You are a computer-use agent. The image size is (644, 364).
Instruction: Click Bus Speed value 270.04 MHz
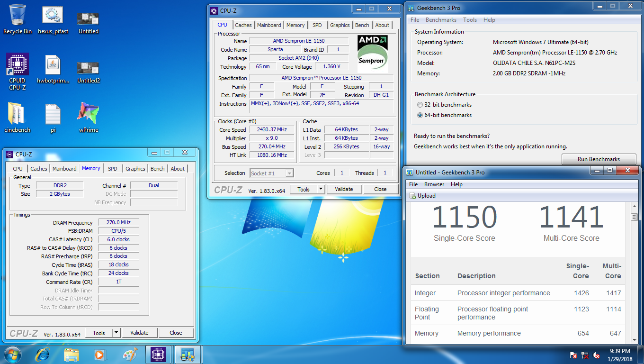[272, 146]
